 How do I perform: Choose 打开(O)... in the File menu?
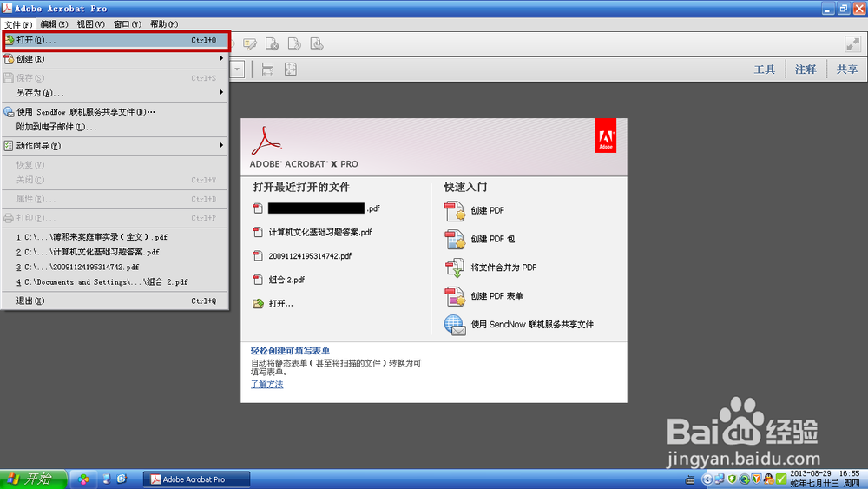[x=115, y=41]
